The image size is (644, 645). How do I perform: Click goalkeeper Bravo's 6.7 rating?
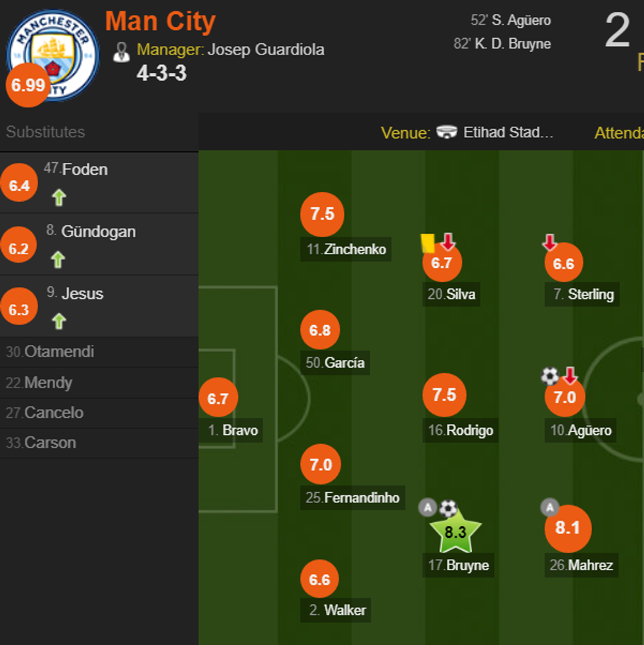coord(218,398)
